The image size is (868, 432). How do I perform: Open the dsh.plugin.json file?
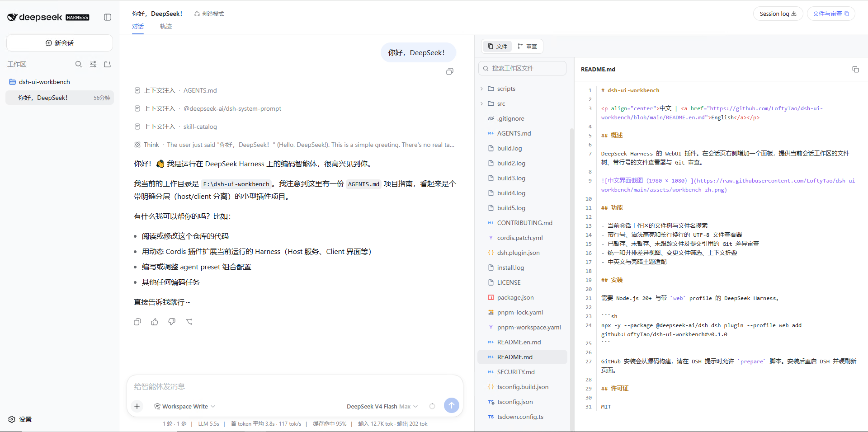pyautogui.click(x=522, y=253)
